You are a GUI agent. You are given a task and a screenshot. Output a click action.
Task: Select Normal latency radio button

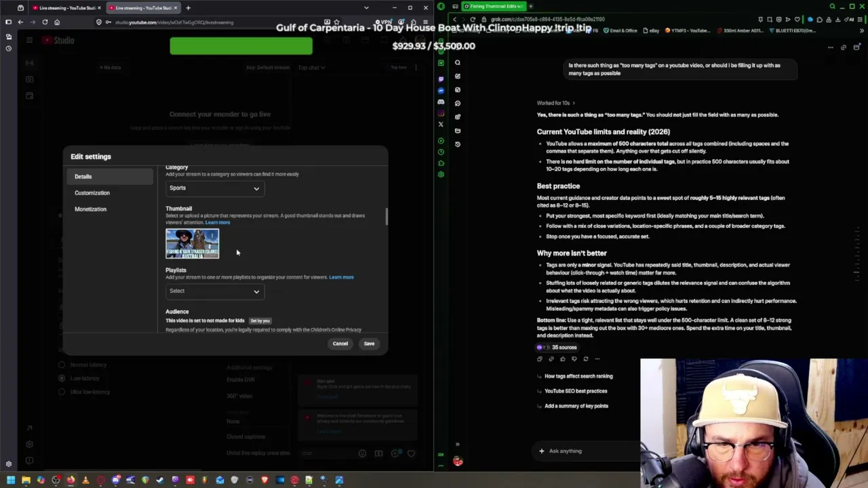(62, 365)
